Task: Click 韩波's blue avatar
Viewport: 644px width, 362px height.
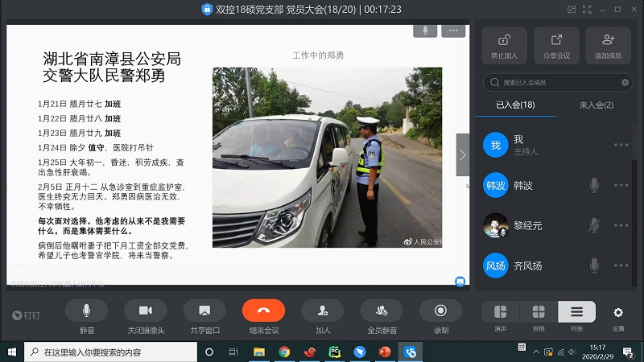Action: tap(496, 185)
